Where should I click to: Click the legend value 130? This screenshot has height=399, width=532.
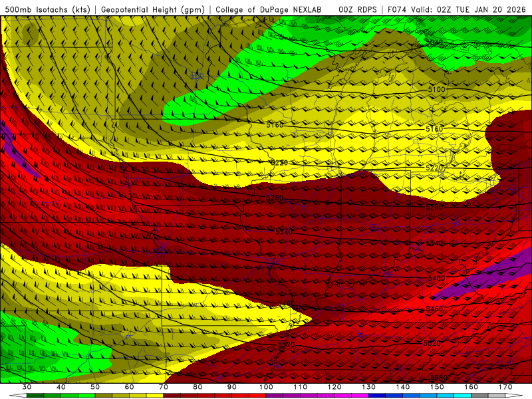pyautogui.click(x=369, y=387)
